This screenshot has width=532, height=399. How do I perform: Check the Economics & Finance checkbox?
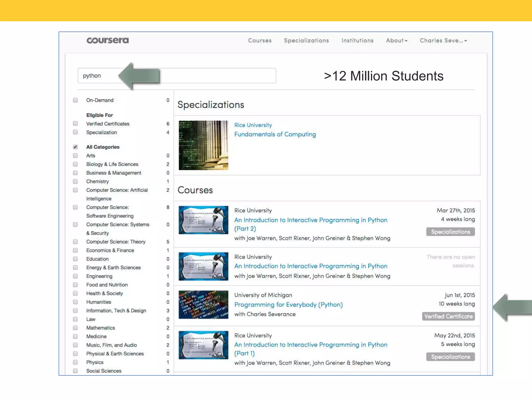pos(75,250)
